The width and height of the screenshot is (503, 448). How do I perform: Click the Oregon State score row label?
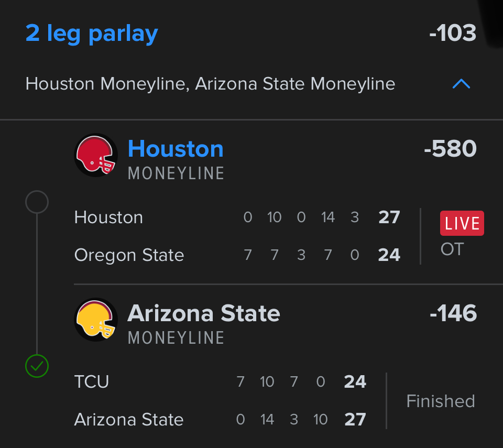(x=129, y=255)
